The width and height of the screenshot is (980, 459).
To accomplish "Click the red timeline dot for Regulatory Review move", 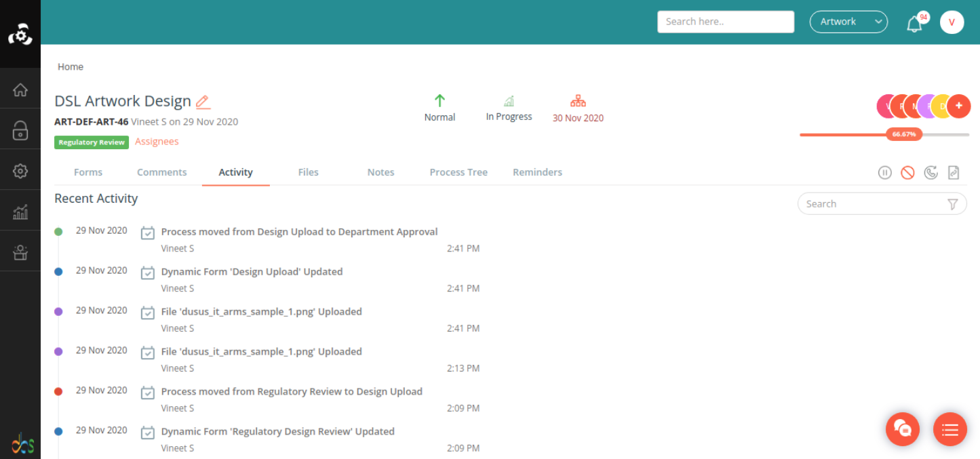I will click(58, 392).
